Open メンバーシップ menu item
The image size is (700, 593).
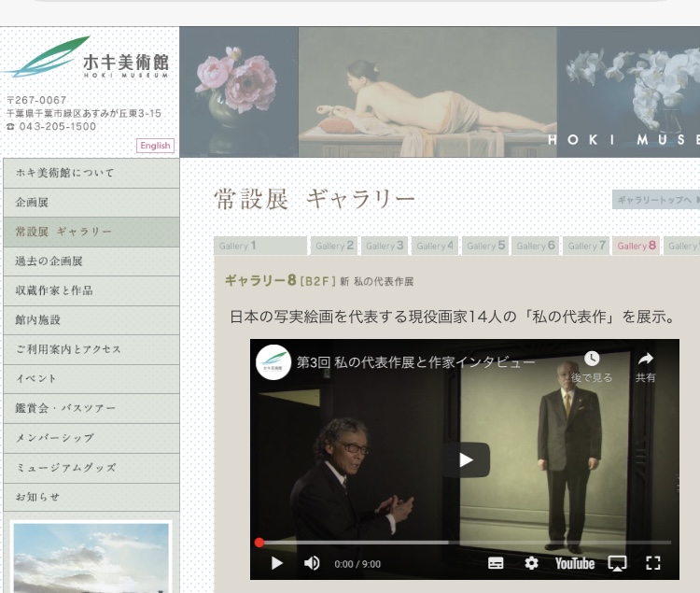(91, 438)
